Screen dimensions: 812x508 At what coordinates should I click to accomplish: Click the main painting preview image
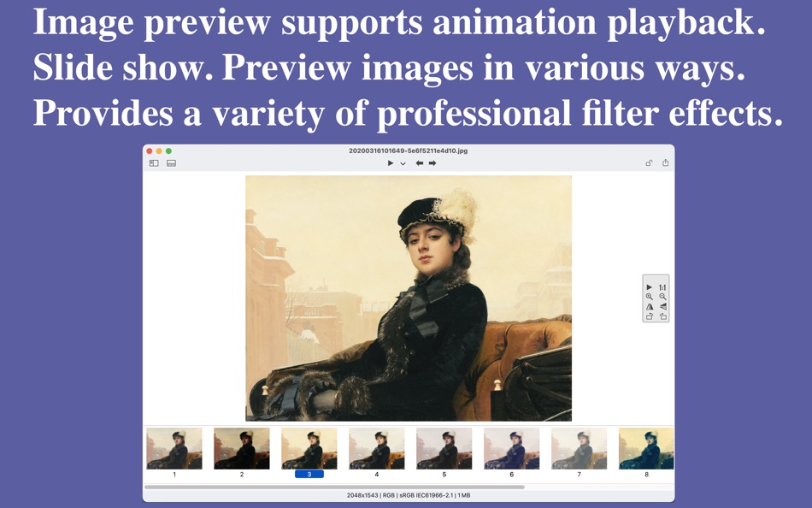409,298
